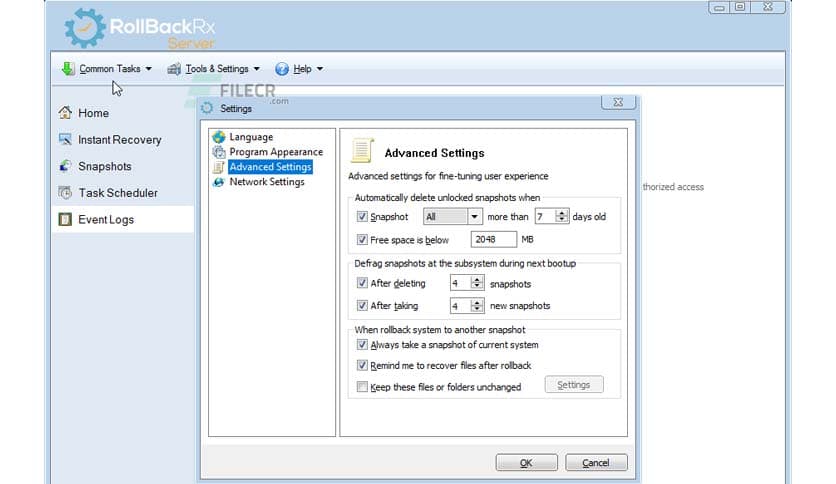
Task: Click OK to save settings
Action: pyautogui.click(x=526, y=463)
